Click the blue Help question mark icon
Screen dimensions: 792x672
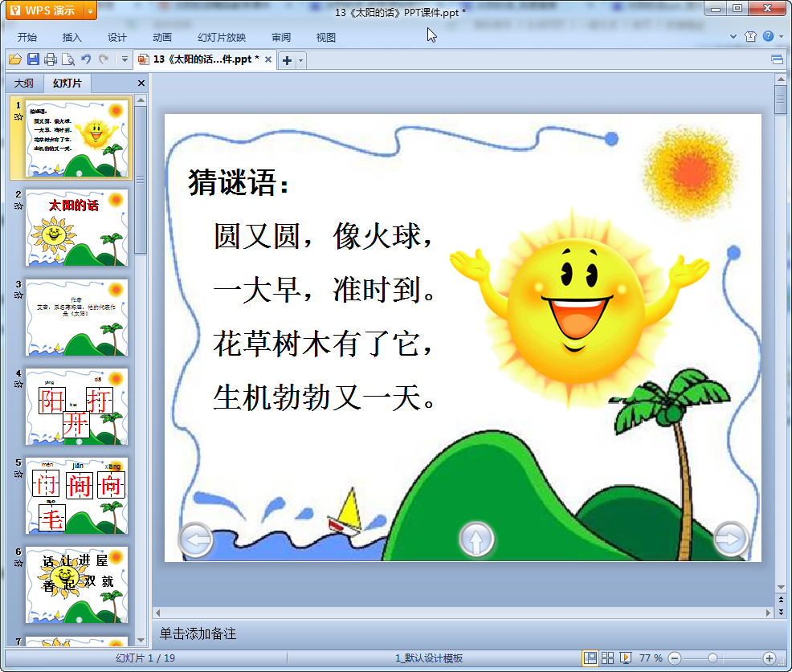click(768, 36)
